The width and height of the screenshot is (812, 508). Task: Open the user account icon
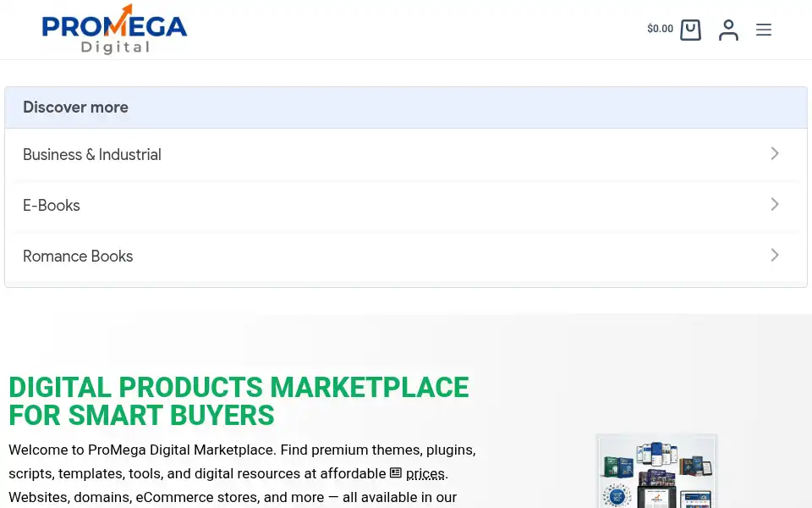tap(728, 30)
